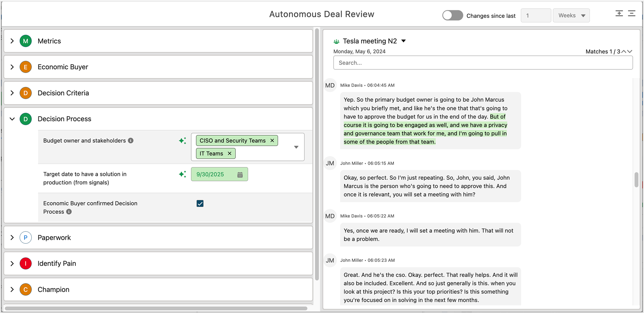Screen dimensions: 644x313
Task: Click the transcript panel vertical scrollbar
Action: [x=636, y=180]
